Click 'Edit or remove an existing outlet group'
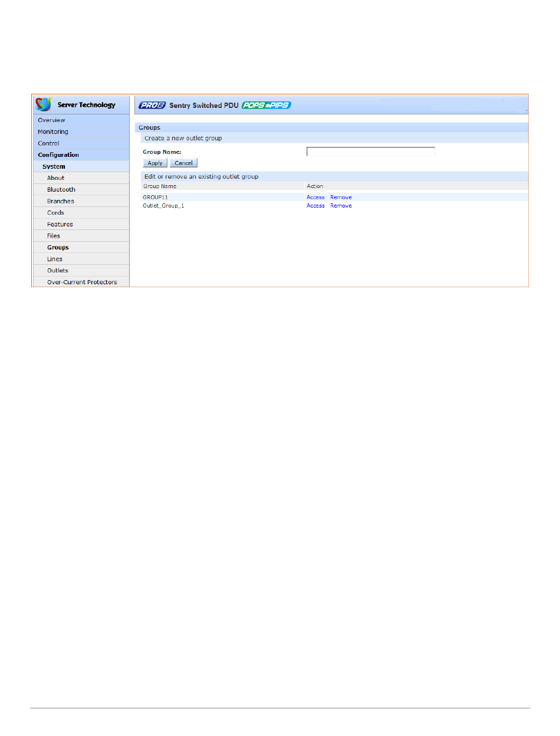Image resolution: width=560 pixels, height=736 pixels. (201, 176)
